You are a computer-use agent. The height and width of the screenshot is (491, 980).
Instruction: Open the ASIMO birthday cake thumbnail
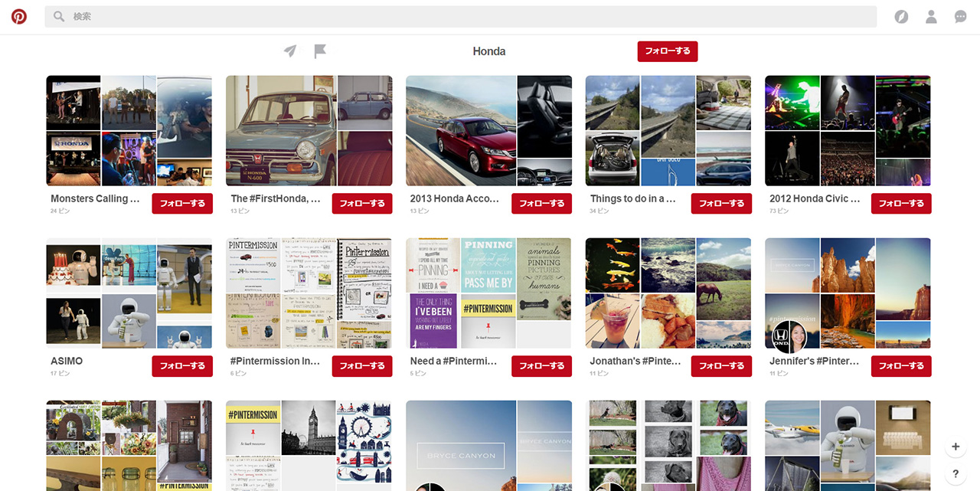click(x=73, y=266)
